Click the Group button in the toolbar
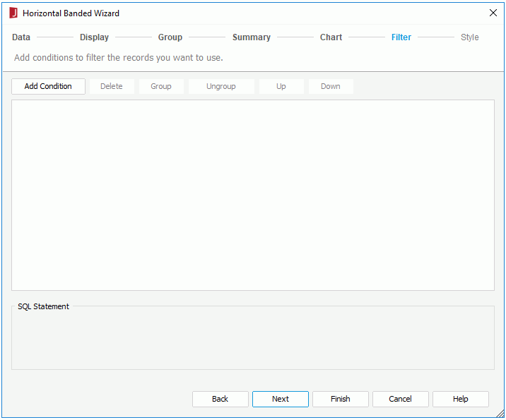The image size is (506, 420). click(161, 86)
